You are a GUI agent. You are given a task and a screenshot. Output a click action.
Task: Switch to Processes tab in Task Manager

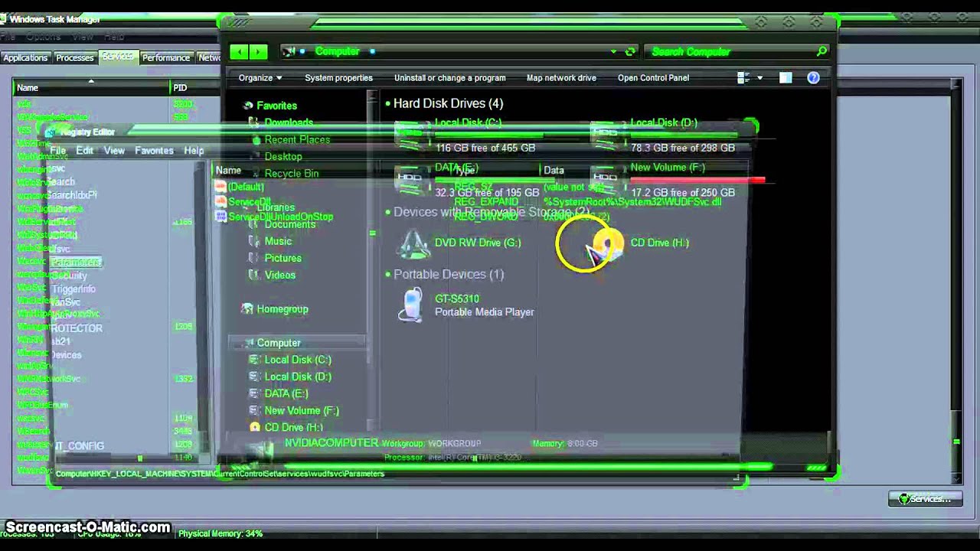pos(74,57)
